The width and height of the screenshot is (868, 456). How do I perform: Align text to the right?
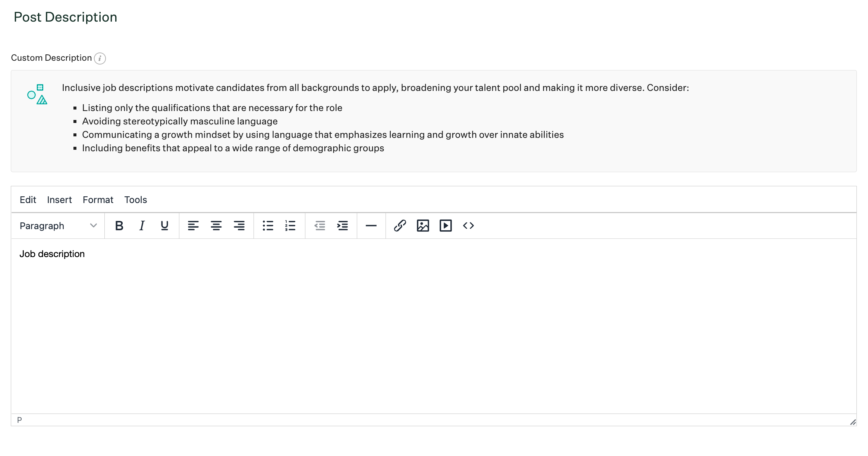pos(239,225)
